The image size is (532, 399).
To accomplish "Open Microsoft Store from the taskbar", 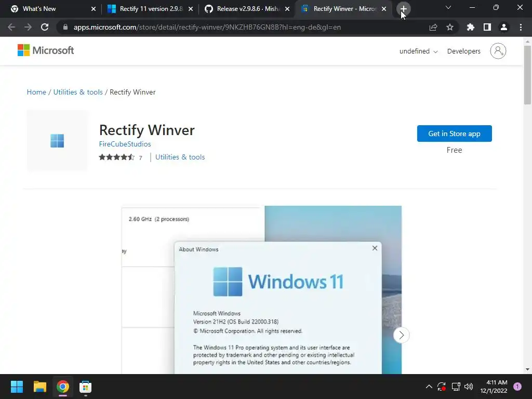I will (x=86, y=387).
